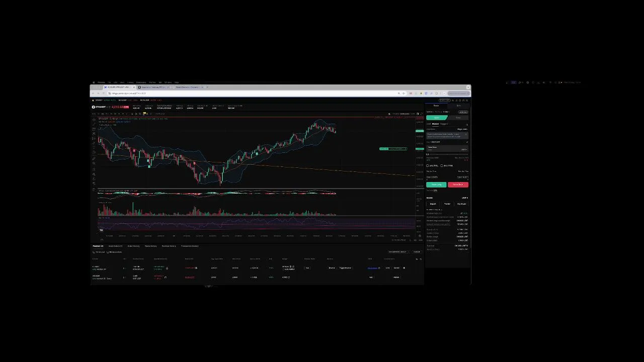
Task: Click the Close All button in positions panel
Action: 417,252
